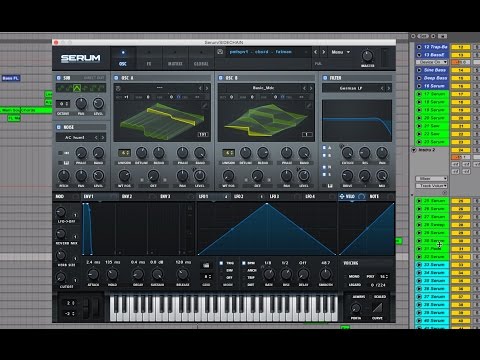Select the LFO 2 modulation tab
The height and width of the screenshot is (360, 480).
pyautogui.click(x=239, y=197)
